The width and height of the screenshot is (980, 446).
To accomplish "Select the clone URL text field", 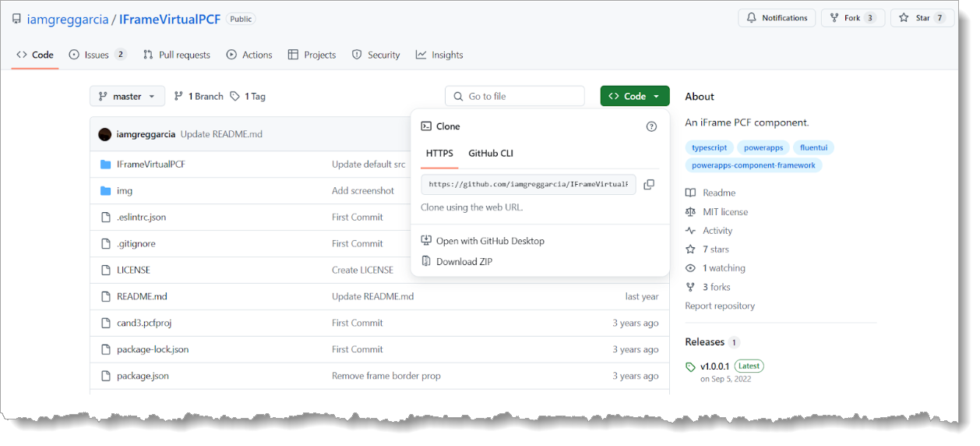I will click(x=528, y=184).
